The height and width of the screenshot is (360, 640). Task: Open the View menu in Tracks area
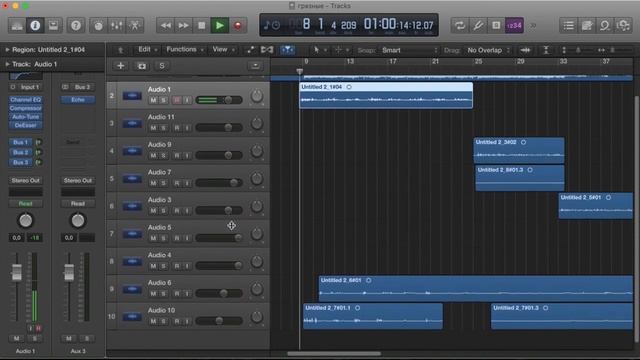[x=223, y=49]
